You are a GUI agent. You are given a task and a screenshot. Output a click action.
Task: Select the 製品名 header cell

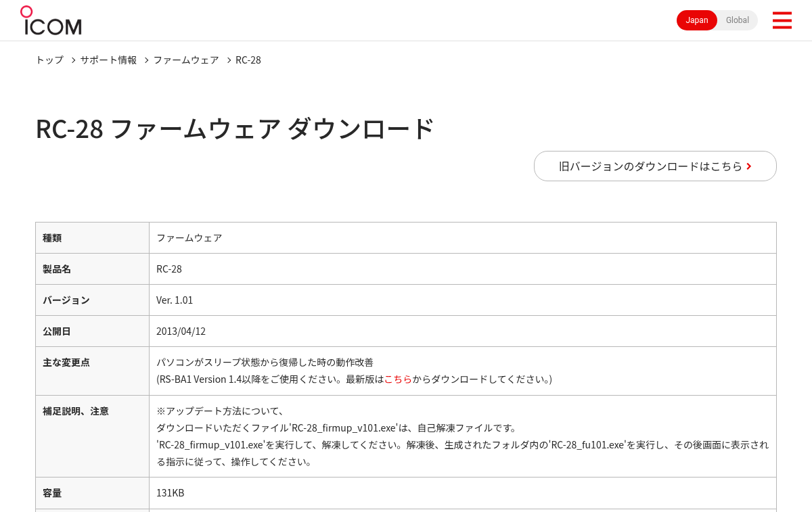(92, 269)
